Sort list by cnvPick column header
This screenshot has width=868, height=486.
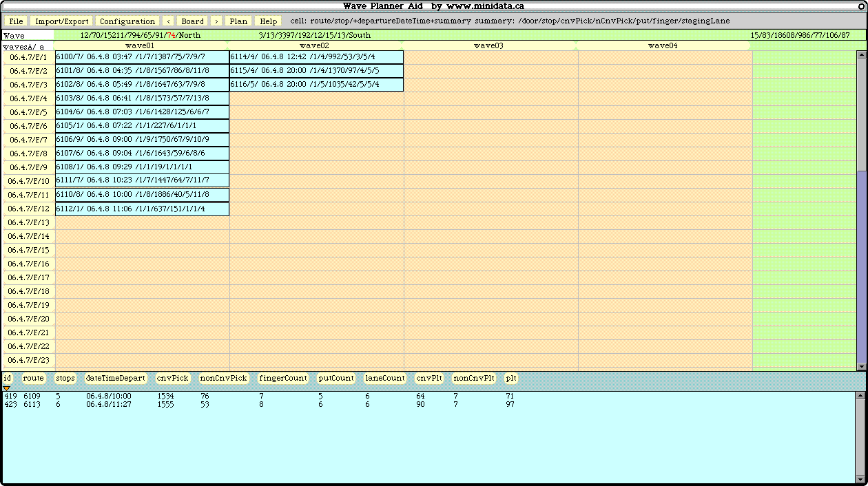(172, 378)
